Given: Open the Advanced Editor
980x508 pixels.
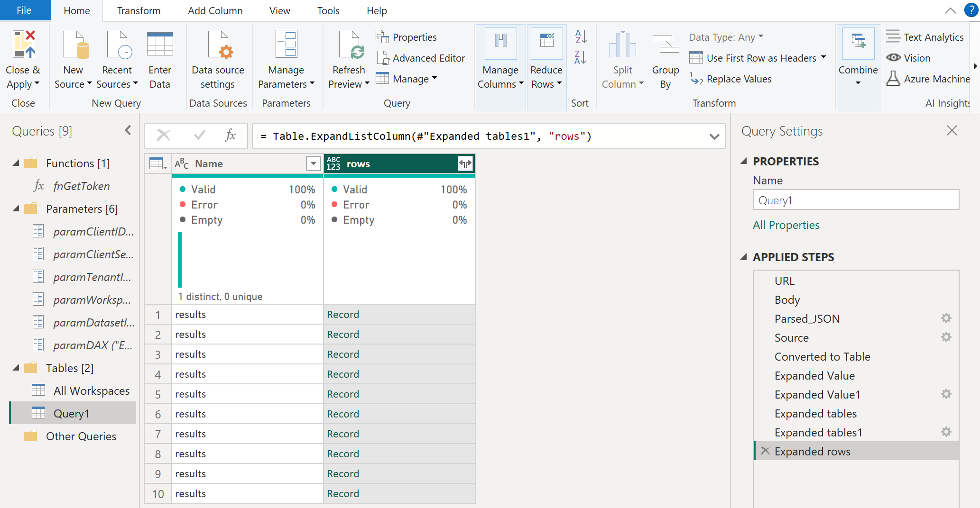Looking at the screenshot, I should [421, 58].
